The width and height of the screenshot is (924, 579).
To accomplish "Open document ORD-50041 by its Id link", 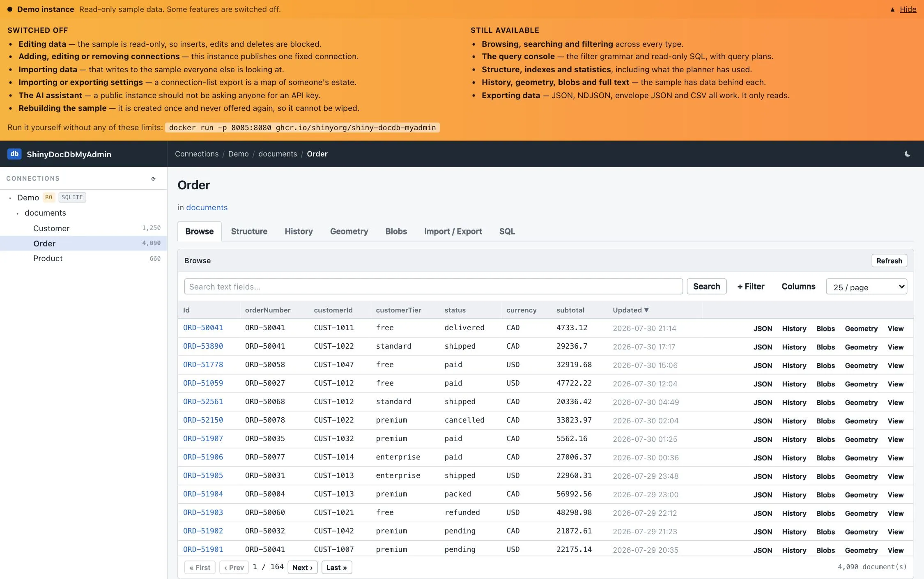I will point(203,328).
